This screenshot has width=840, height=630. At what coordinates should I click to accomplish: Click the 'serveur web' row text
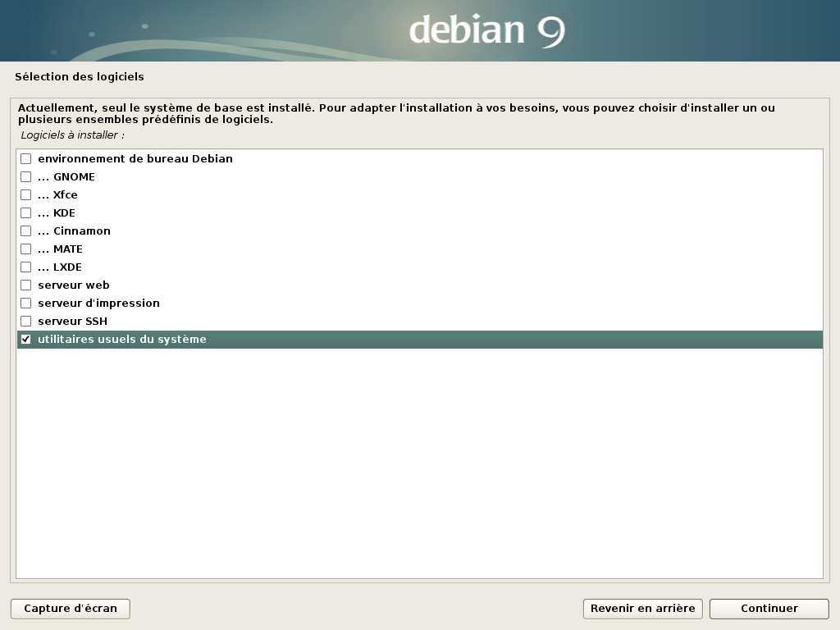click(73, 285)
